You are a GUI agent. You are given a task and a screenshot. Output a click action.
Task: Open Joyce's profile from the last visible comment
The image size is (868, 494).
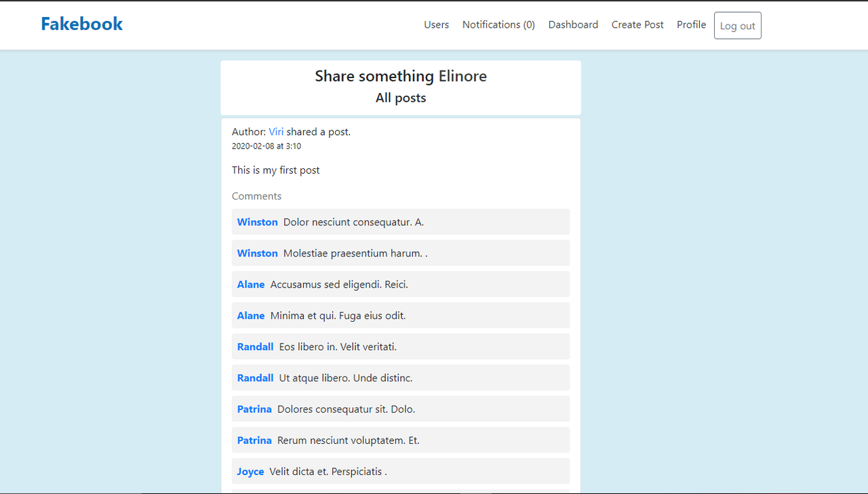pyautogui.click(x=250, y=471)
